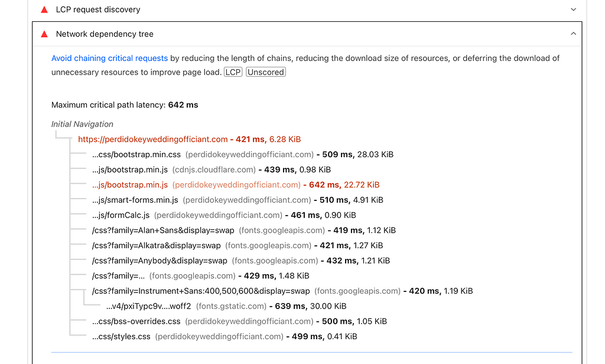605x364 pixels.
Task: Select the ...js/formCalc.js request row
Action: coord(224,216)
